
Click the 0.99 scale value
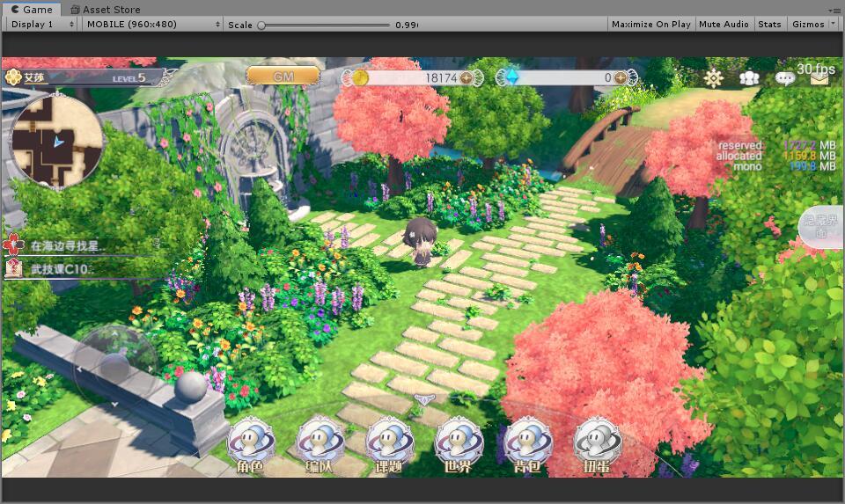coord(406,25)
